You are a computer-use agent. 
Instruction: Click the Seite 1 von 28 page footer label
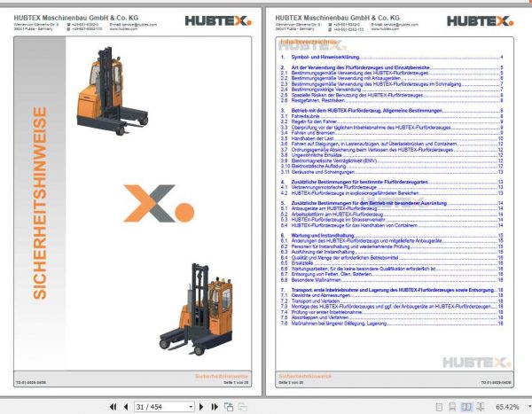pos(236,382)
